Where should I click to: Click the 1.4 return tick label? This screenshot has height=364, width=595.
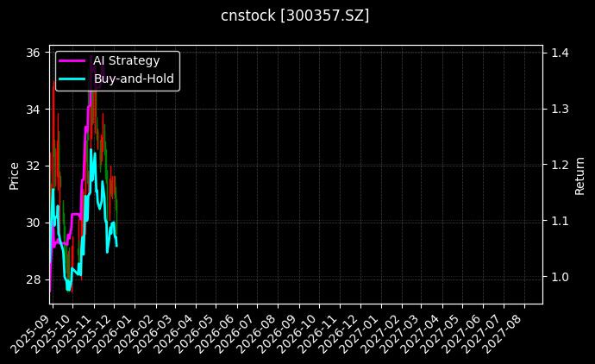click(561, 53)
